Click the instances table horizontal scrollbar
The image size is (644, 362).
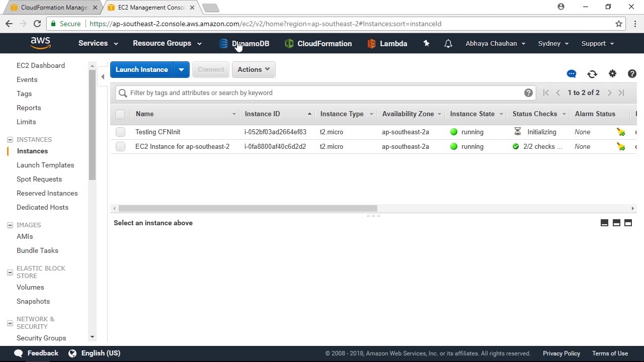point(248,208)
